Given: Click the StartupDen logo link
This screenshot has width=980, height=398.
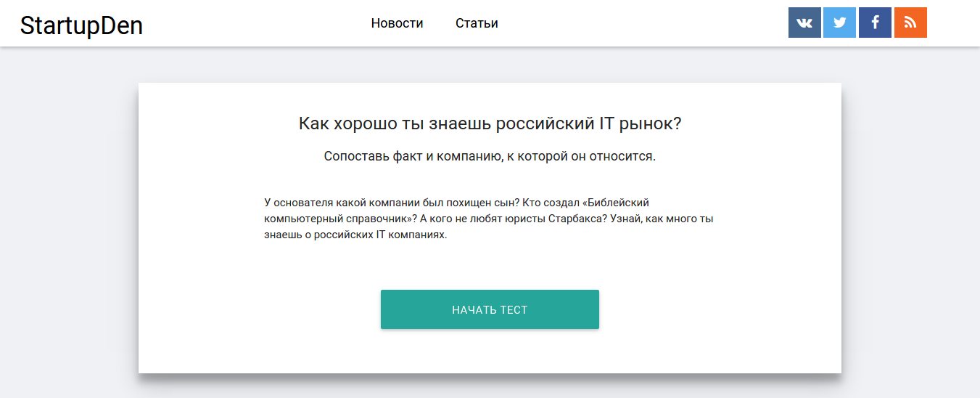Looking at the screenshot, I should [81, 25].
